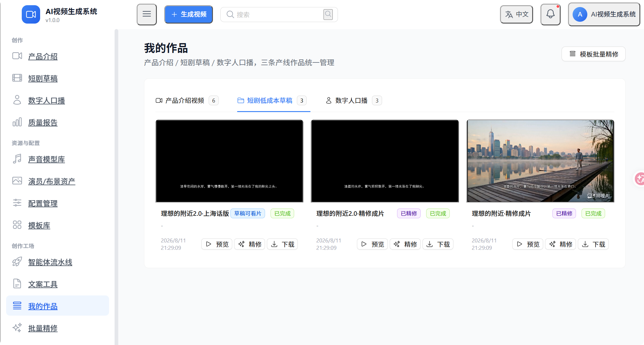Open the 批量精修 sparkle icon
Screen dimensions: 644x345
coord(17,328)
